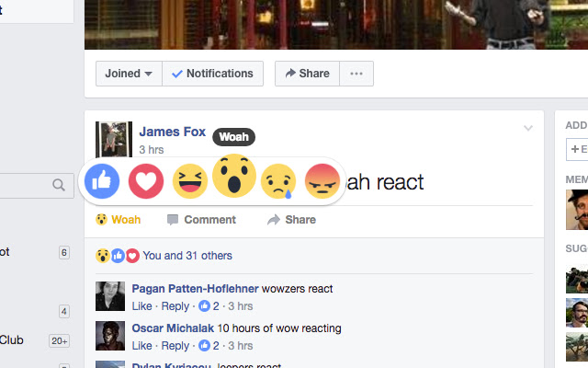Click the add members input field
The width and height of the screenshot is (588, 368).
(577, 149)
